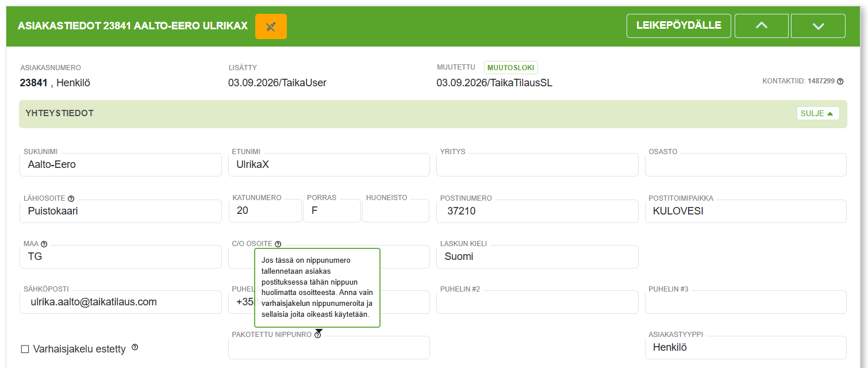Viewport: 868px width, 368px height.
Task: Click the empty Yritys input field
Action: 537,164
